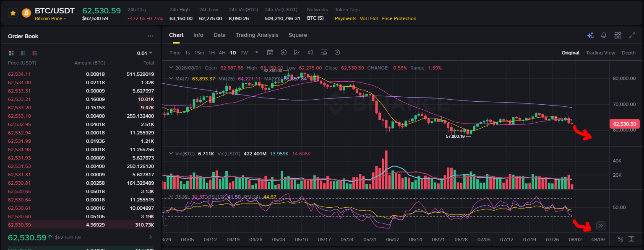This screenshot has width=644, height=250.
Task: Jump to latest candle double-arrow button
Action: coord(600,226)
